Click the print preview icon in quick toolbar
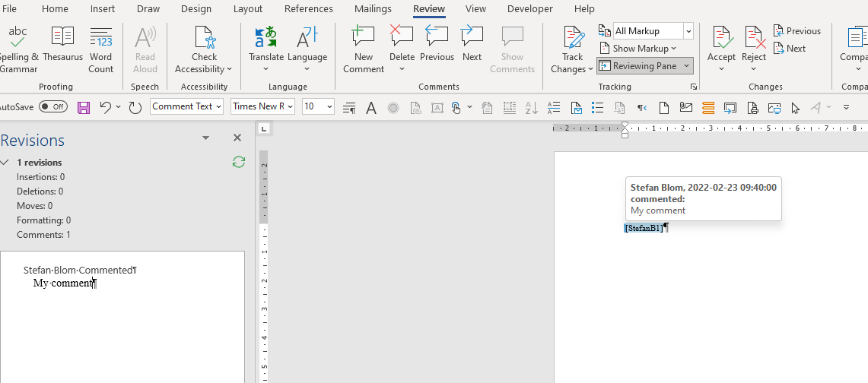This screenshot has width=868, height=383. click(752, 108)
